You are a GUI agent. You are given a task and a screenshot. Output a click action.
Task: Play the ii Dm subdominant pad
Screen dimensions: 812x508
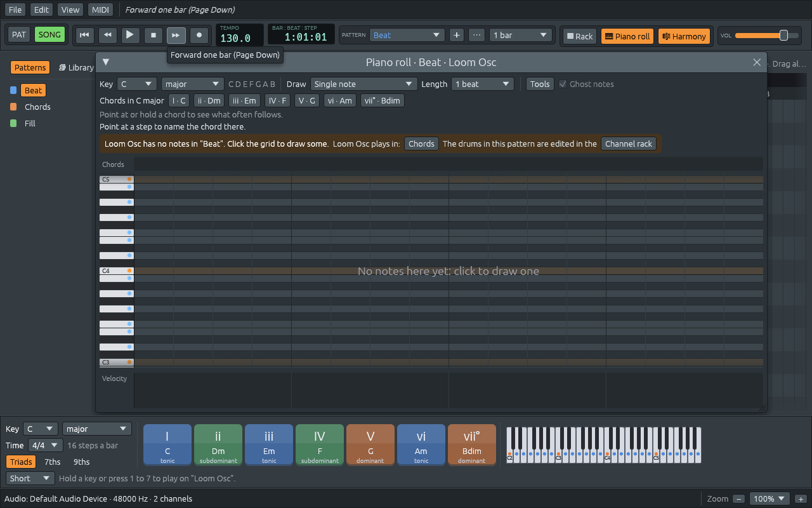(218, 445)
